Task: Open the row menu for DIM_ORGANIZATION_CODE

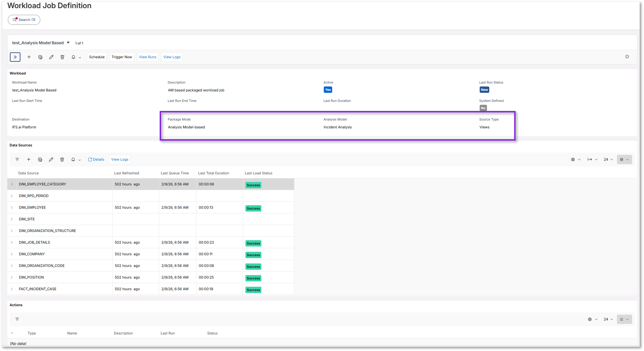Action: point(12,266)
